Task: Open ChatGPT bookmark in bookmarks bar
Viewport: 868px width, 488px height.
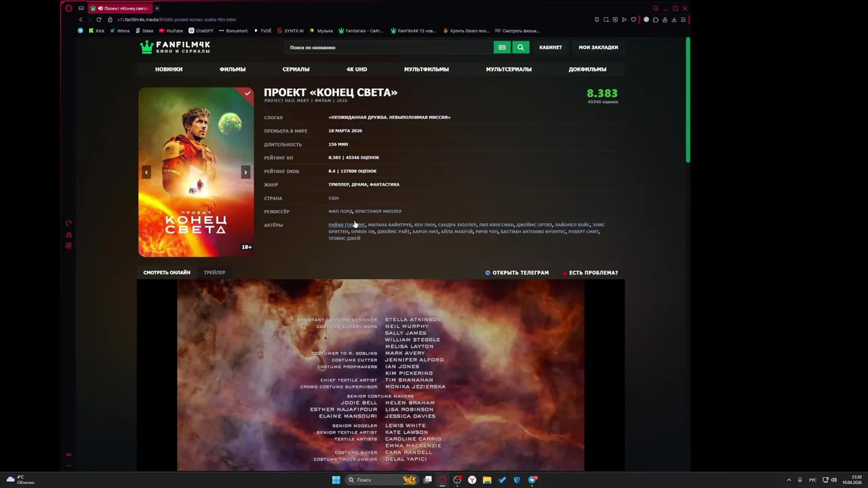Action: (201, 30)
